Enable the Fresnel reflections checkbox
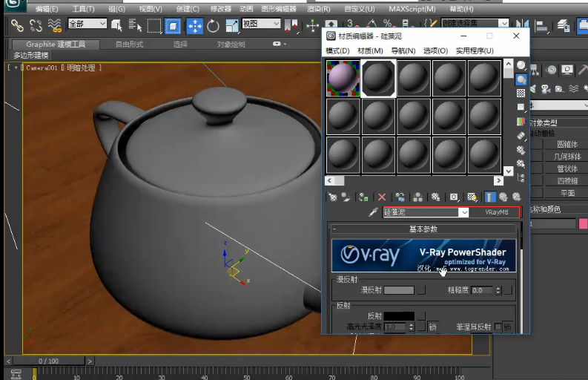The height and width of the screenshot is (380, 588). point(498,327)
